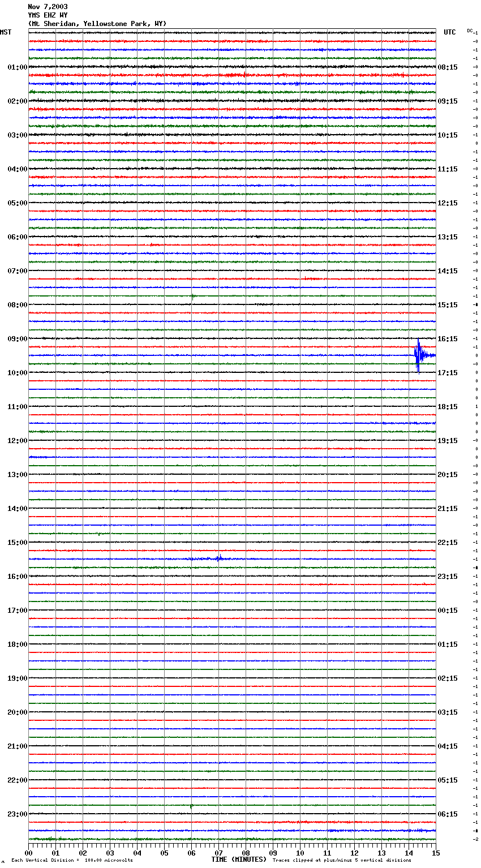The height and width of the screenshot is (868, 481).
Task: Select the 04:00 MST time label
Action: [x=18, y=169]
